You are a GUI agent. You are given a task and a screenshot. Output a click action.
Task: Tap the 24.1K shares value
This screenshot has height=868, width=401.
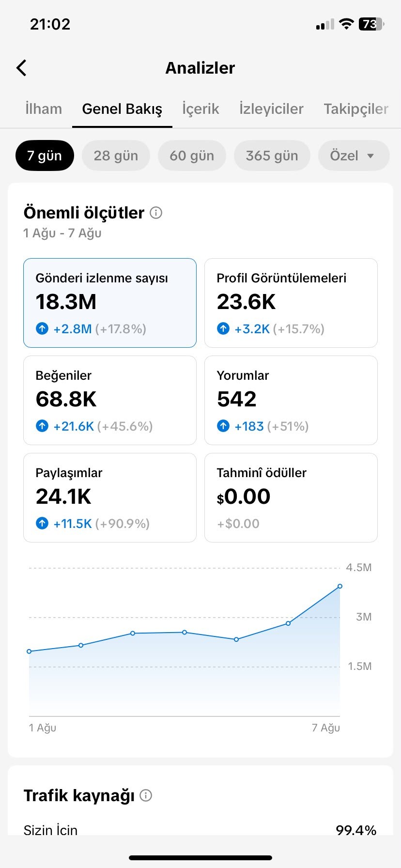[63, 496]
